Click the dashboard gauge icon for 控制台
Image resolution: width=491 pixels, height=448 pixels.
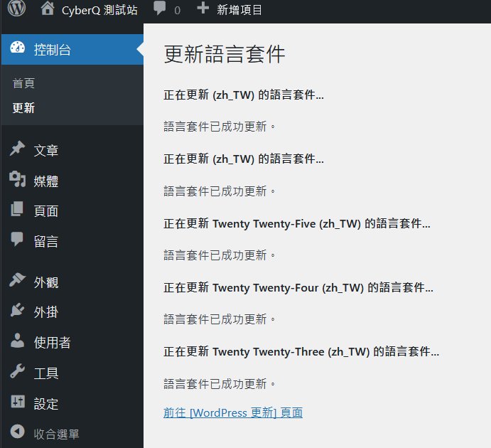[x=18, y=48]
